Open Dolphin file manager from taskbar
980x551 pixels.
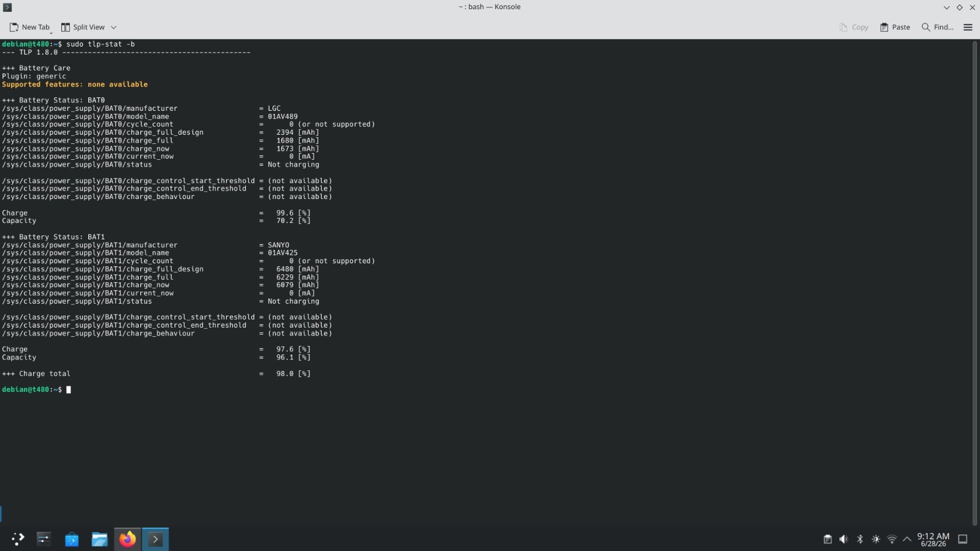(x=99, y=539)
